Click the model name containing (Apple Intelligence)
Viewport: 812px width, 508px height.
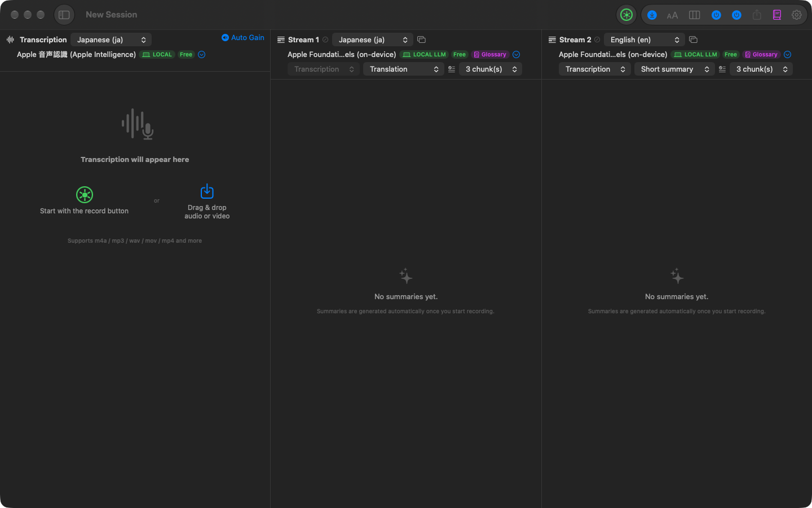tap(76, 55)
